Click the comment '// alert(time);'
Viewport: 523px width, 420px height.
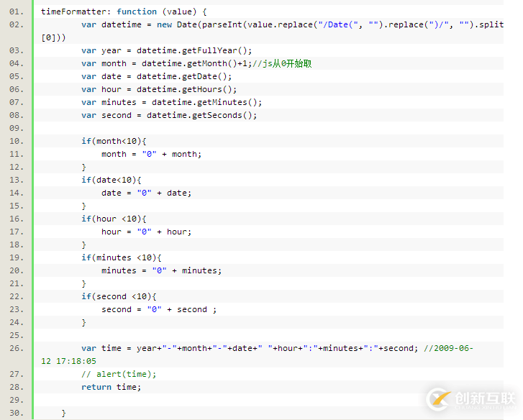tap(119, 375)
